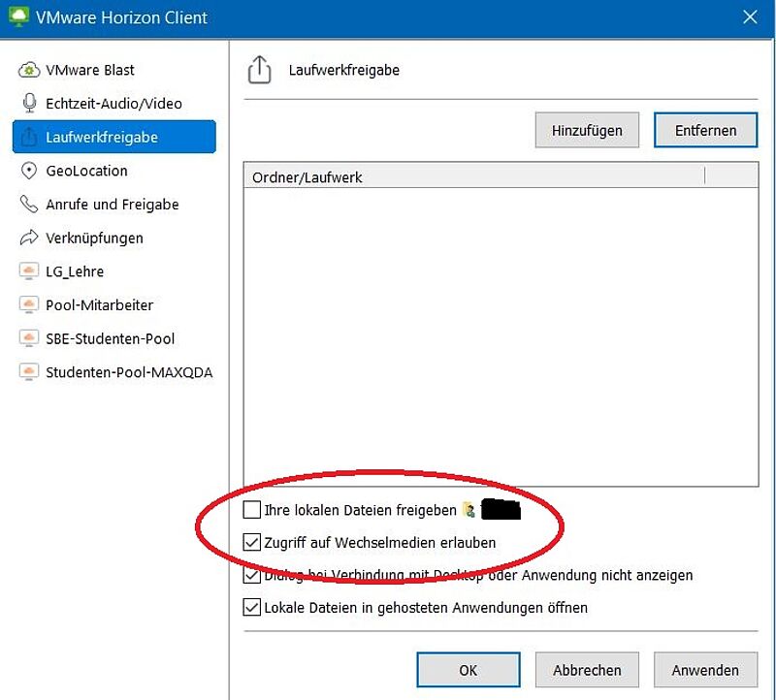This screenshot has height=700, width=776.
Task: Click the microphone icon for Echtzeit-Audio/Video
Action: (30, 103)
